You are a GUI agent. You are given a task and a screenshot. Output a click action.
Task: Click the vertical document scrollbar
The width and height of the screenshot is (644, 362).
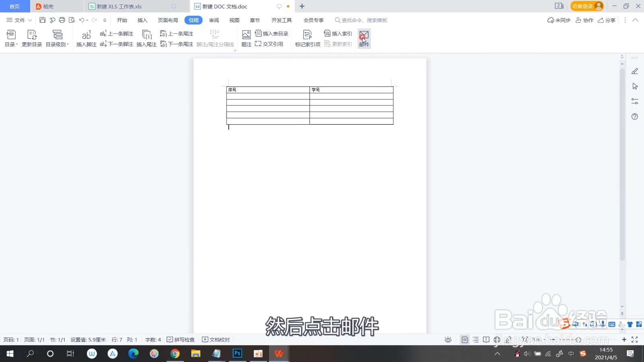tap(622, 165)
